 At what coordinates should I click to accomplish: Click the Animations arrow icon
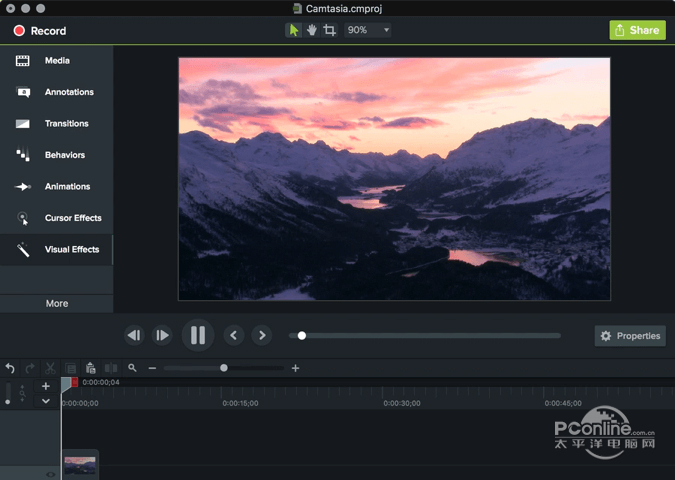click(x=23, y=186)
